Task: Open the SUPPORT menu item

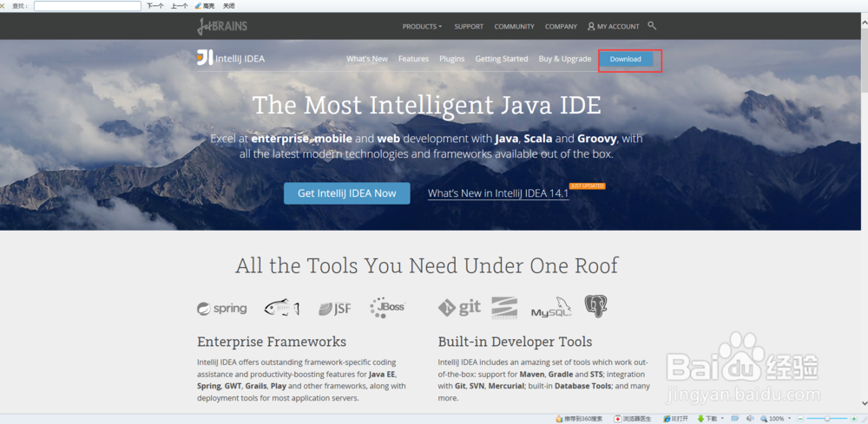Action: coord(469,27)
